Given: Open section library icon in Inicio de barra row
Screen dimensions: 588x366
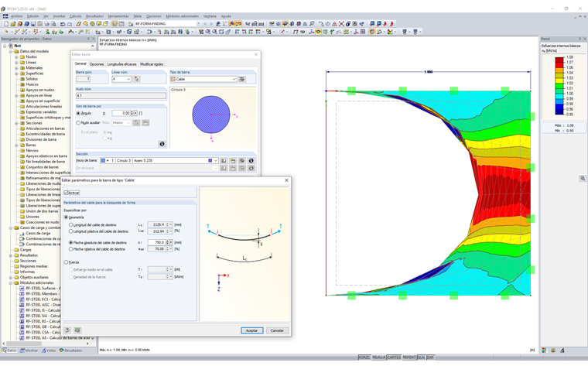Looking at the screenshot, I should pyautogui.click(x=224, y=160).
